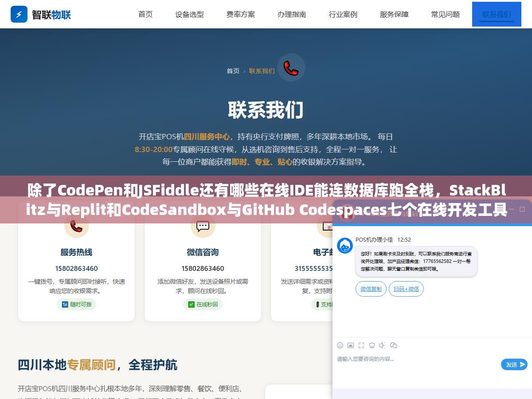The width and height of the screenshot is (532, 399).
Task: Click the rating icon in chat toolbar
Action: coord(372,345)
